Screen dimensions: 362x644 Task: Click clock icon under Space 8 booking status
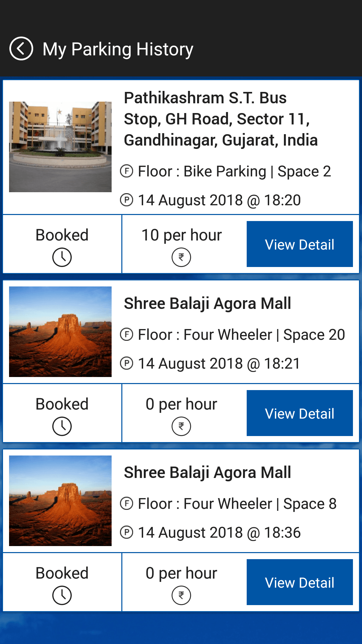[62, 595]
